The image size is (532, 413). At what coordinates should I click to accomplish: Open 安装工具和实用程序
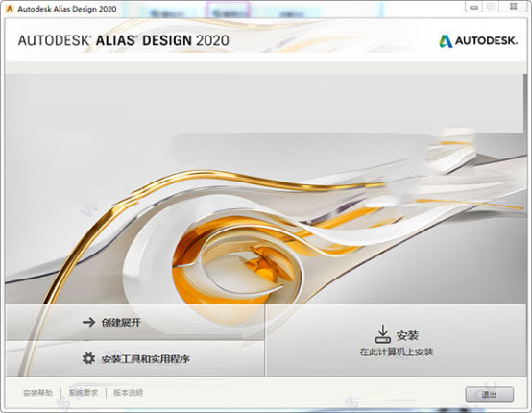tap(134, 358)
